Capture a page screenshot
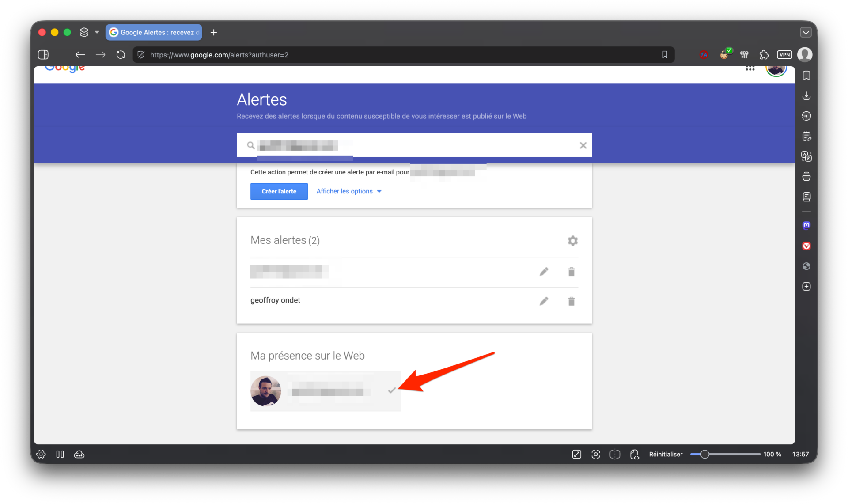 point(596,454)
